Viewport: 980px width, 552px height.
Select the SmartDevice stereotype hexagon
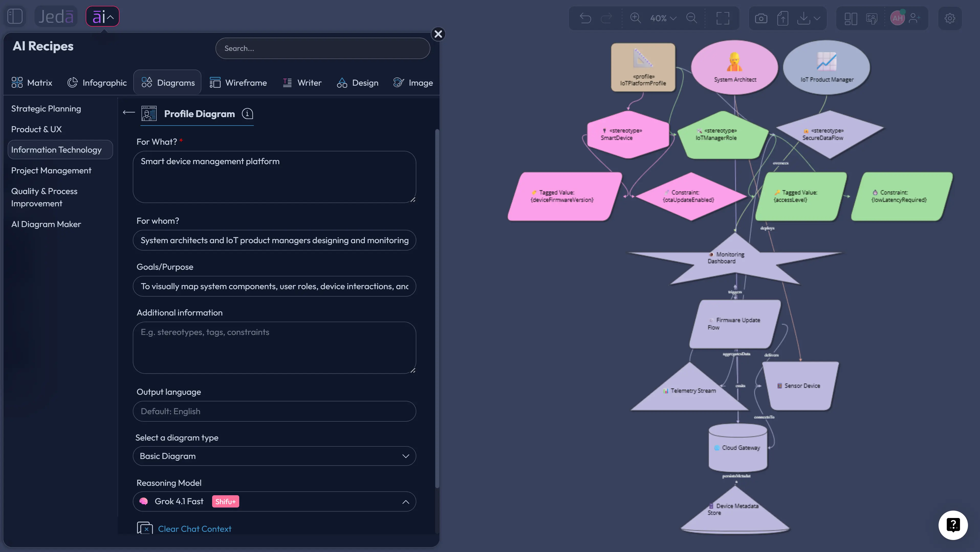pos(628,134)
